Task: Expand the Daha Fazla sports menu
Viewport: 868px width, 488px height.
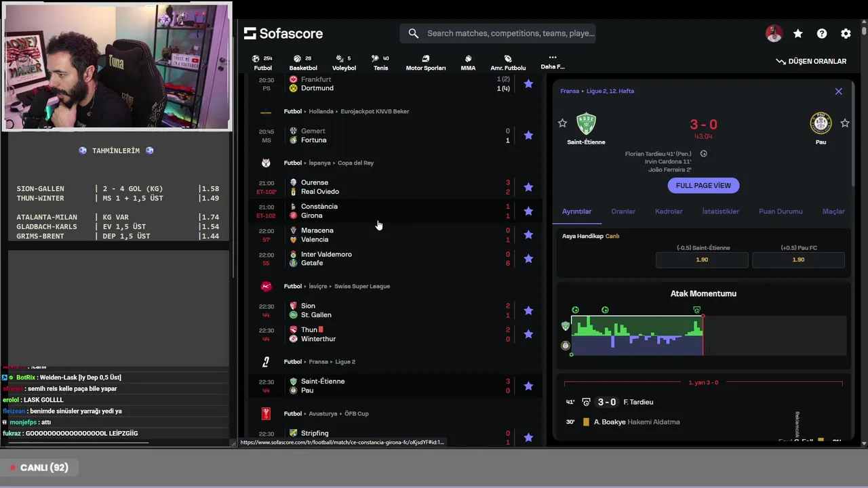Action: pyautogui.click(x=553, y=62)
